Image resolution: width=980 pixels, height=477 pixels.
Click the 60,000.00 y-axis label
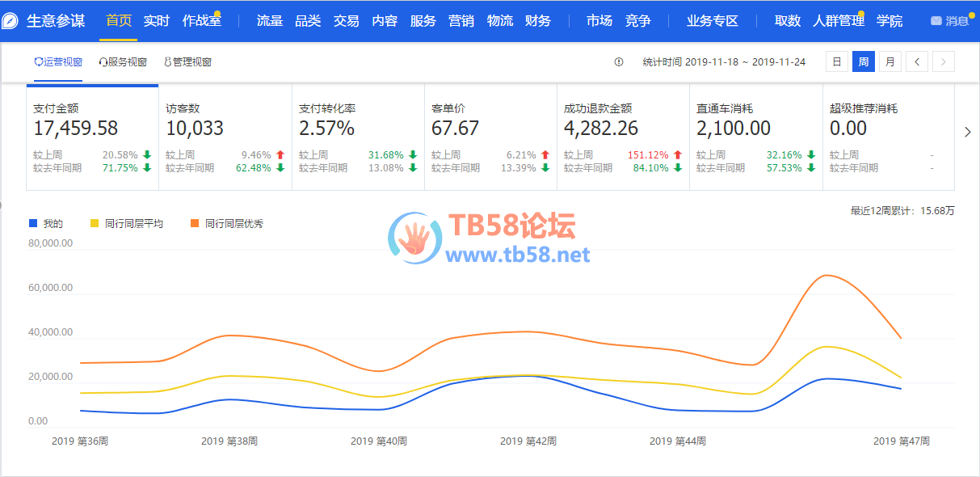coord(50,288)
